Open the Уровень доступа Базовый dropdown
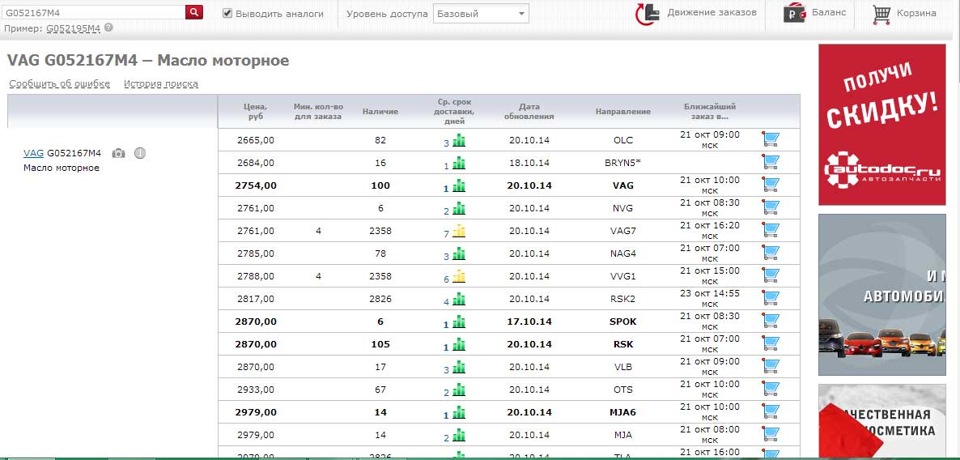This screenshot has height=460, width=960. tap(481, 13)
